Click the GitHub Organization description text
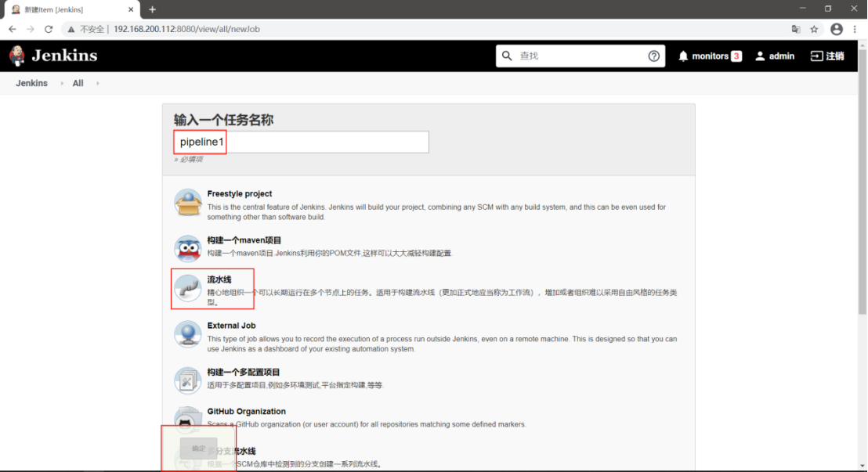This screenshot has height=472, width=868. click(x=367, y=424)
